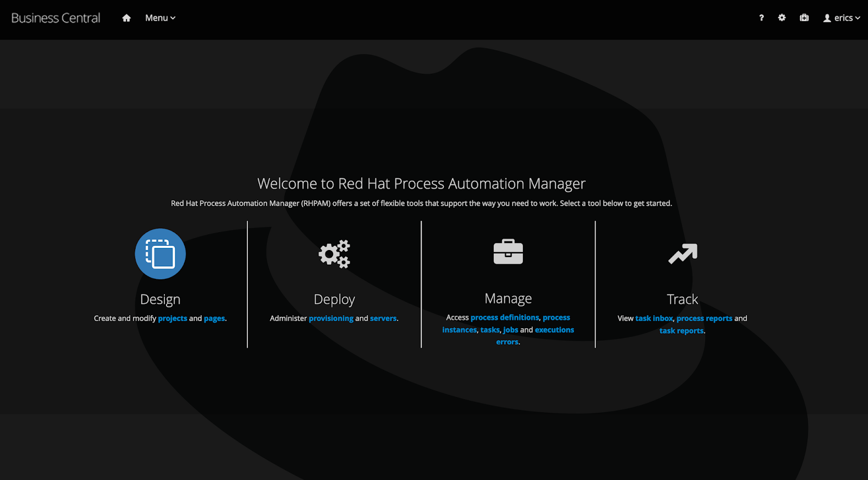Click the Deploy heading
This screenshot has height=480, width=868.
tap(334, 299)
